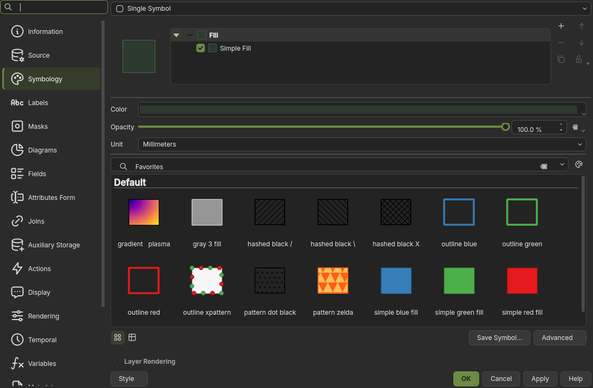Viewport: 593px width, 388px height.
Task: Collapse the Fill symbol tree node
Action: (176, 35)
